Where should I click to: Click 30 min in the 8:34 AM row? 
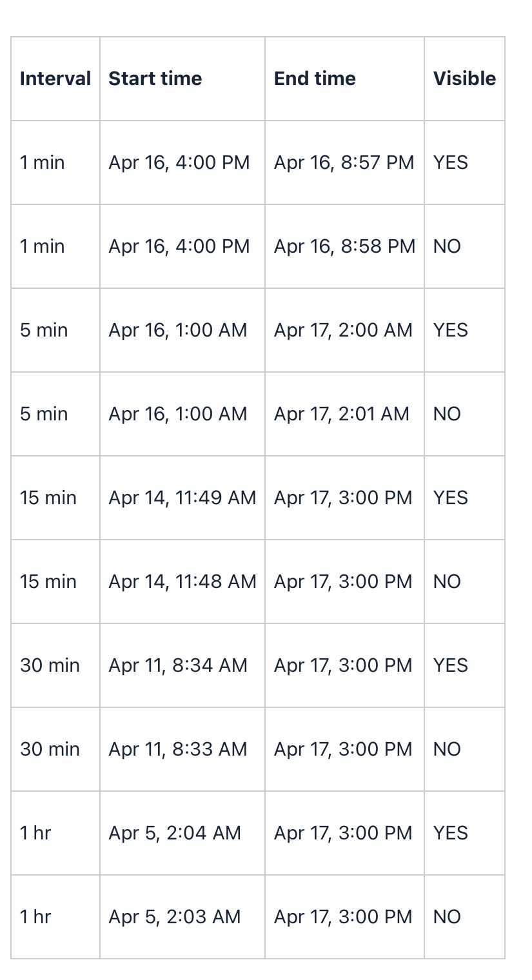(x=50, y=665)
